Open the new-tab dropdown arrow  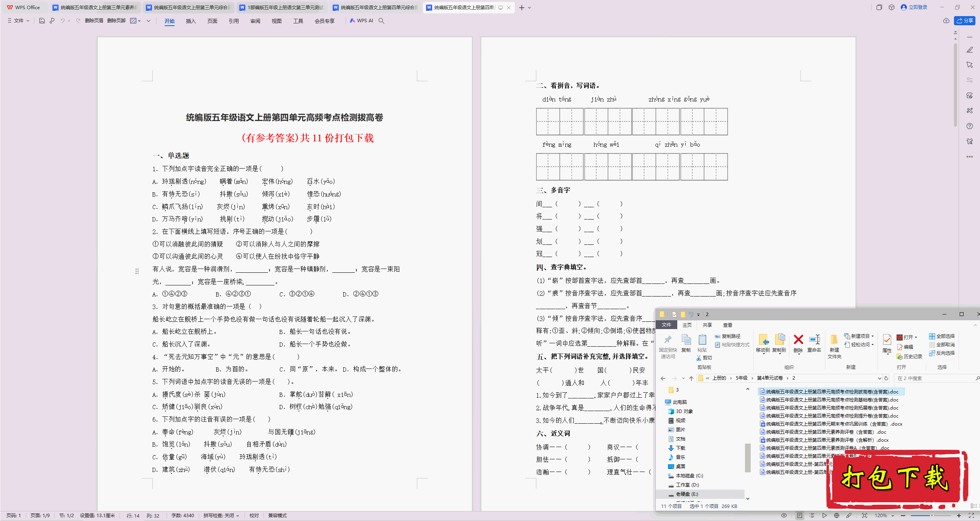pyautogui.click(x=529, y=8)
